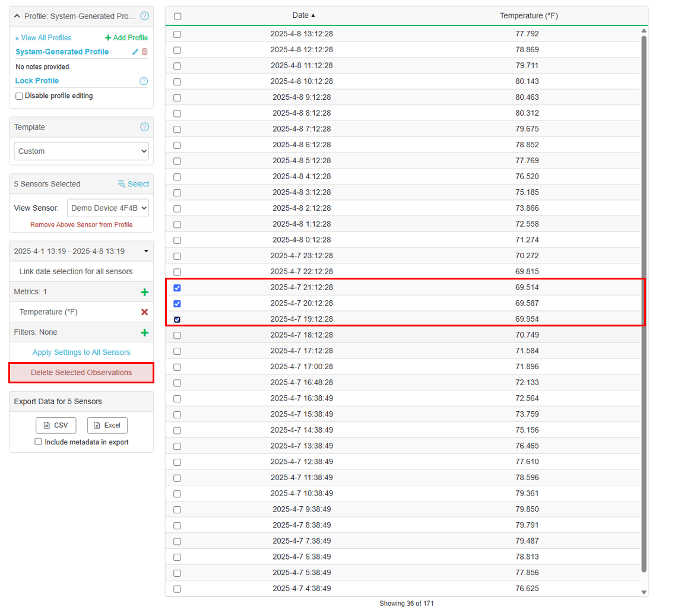Click the Apply Settings to All Sensors link

pos(81,353)
